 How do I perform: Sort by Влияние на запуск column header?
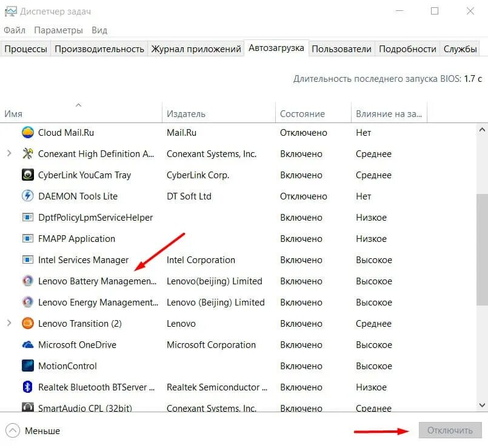(x=389, y=112)
